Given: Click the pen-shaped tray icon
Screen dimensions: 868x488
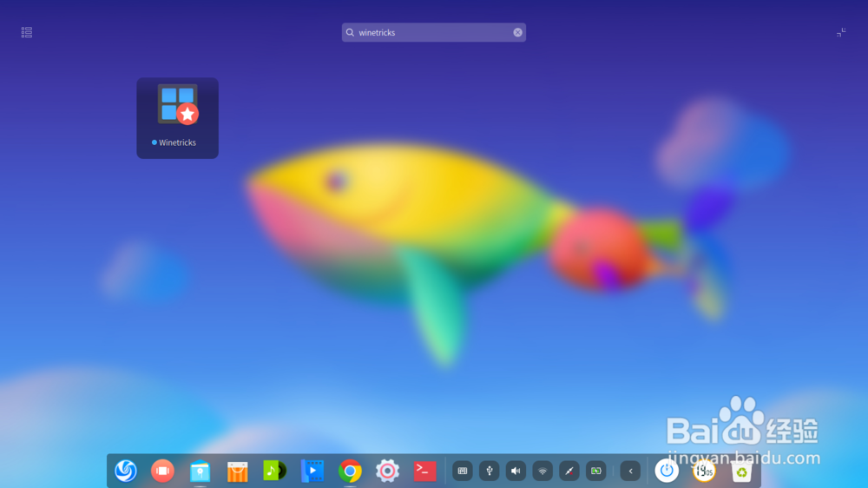Looking at the screenshot, I should point(569,471).
